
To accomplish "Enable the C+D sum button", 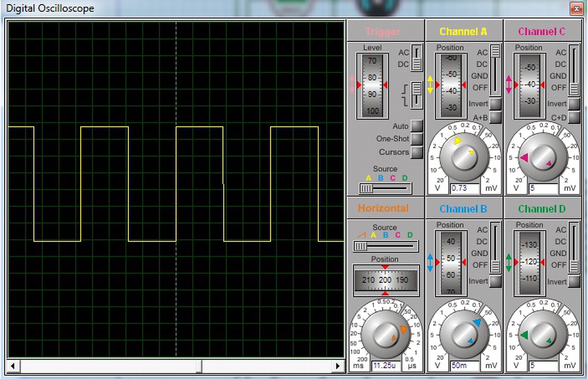I will coord(574,117).
